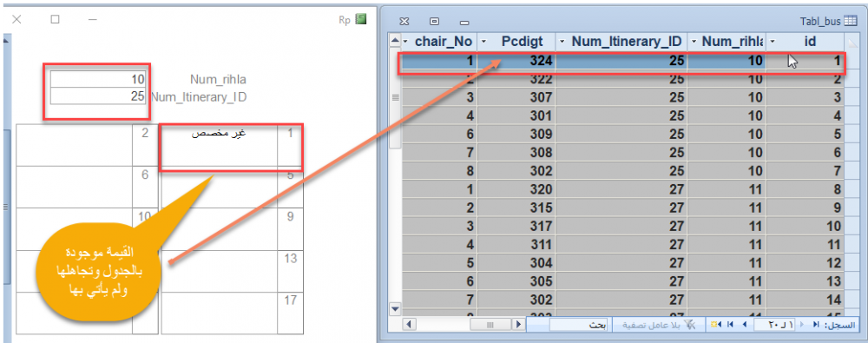The width and height of the screenshot is (868, 343).
Task: Go to the last record in navigation bar
Action: point(730,324)
